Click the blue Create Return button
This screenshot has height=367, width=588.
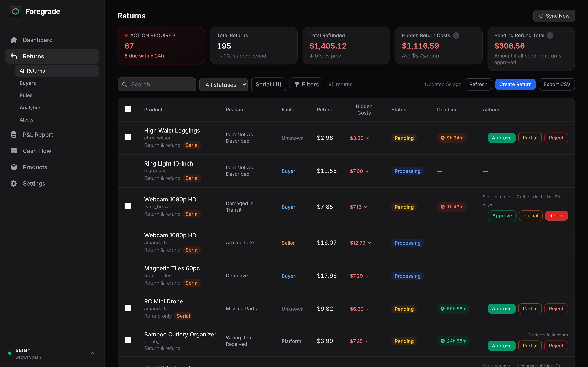[x=515, y=84]
